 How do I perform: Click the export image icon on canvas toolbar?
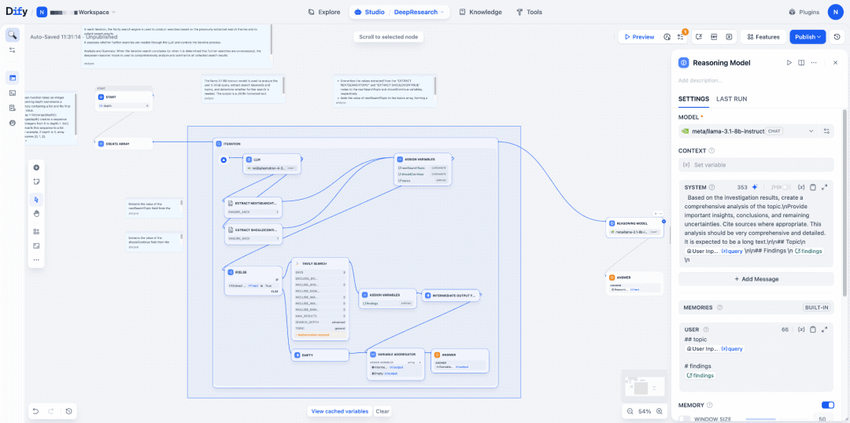tap(37, 246)
